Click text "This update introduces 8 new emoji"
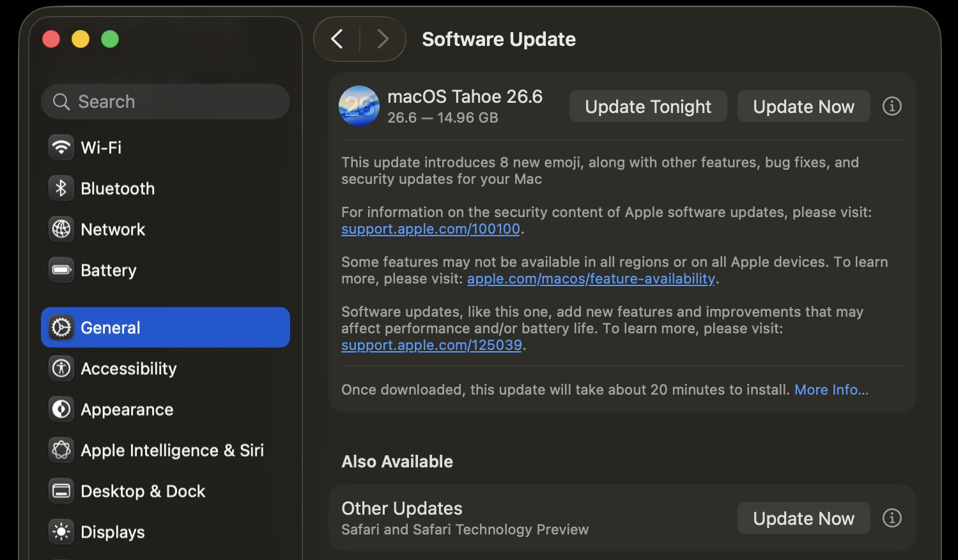This screenshot has width=958, height=560. click(461, 162)
